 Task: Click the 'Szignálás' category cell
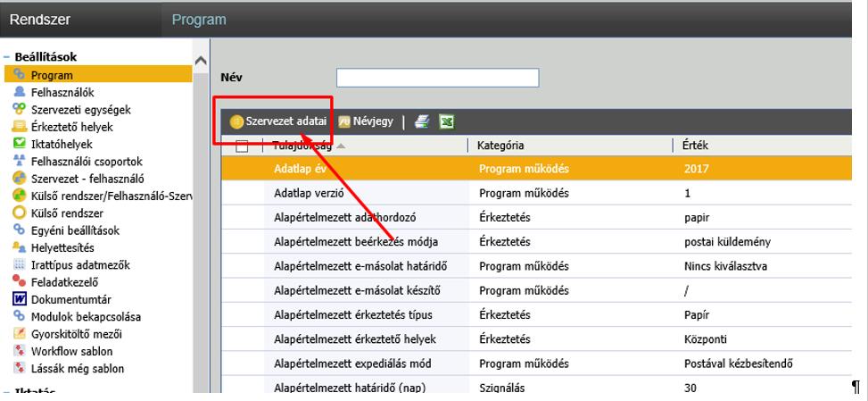point(502,388)
